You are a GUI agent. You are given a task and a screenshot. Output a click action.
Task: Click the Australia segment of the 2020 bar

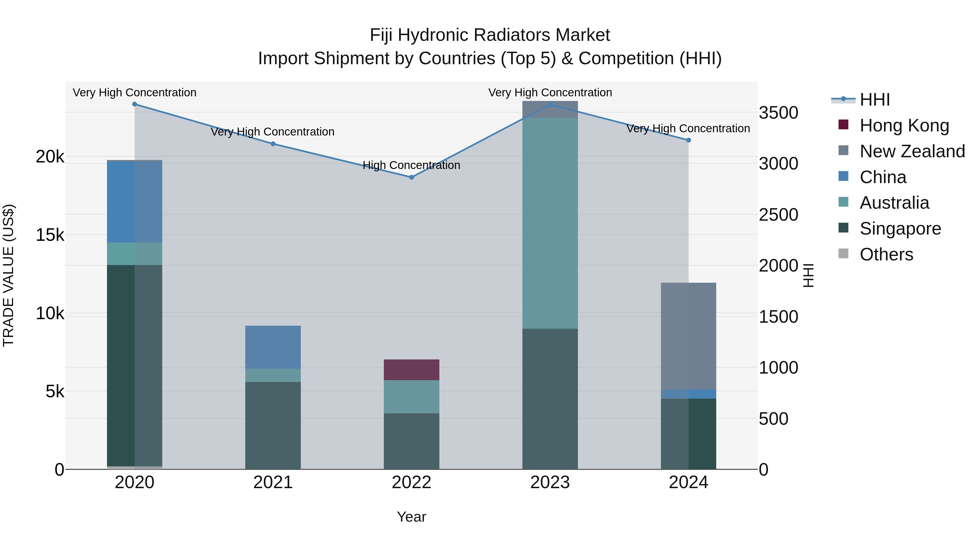click(135, 254)
